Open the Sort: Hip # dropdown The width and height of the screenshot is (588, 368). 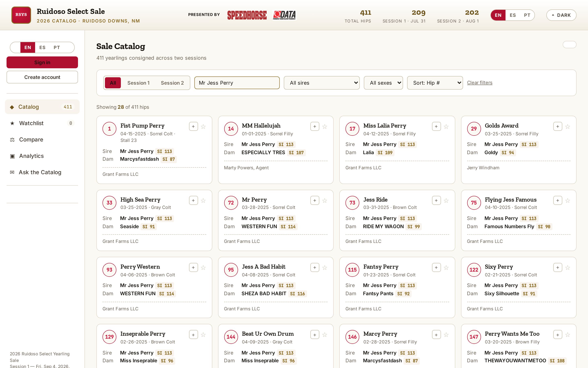(x=435, y=83)
